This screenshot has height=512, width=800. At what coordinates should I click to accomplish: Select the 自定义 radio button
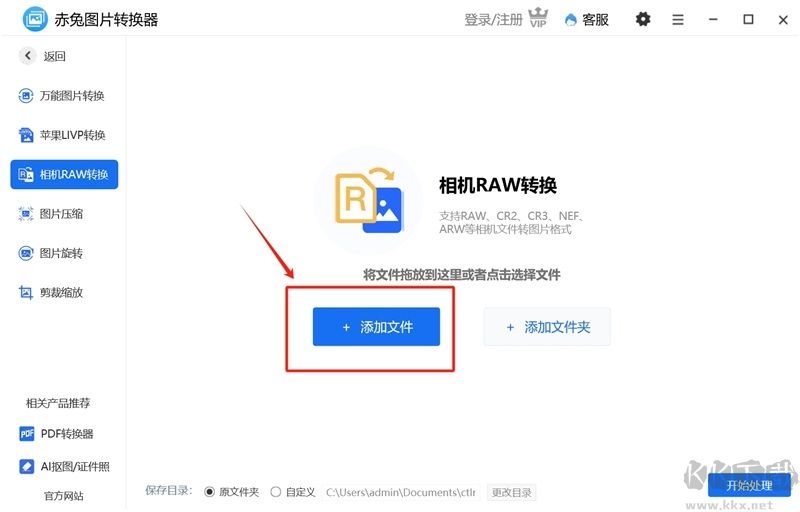click(276, 492)
